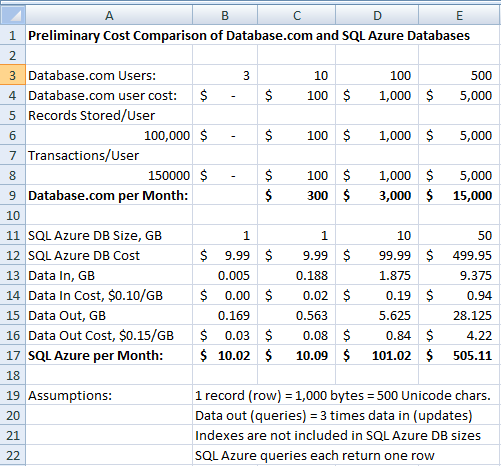Click 'SQL Azure DB Cost' cell

tap(109, 255)
